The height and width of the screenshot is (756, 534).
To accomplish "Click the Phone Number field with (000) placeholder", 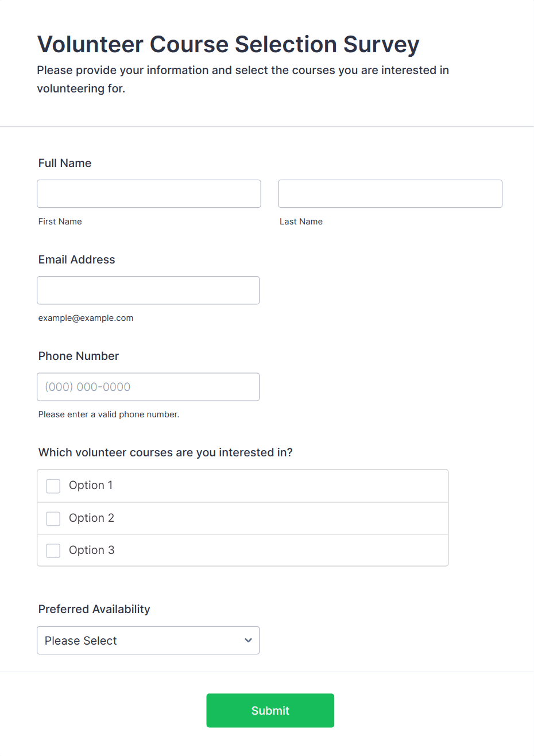I will [148, 387].
